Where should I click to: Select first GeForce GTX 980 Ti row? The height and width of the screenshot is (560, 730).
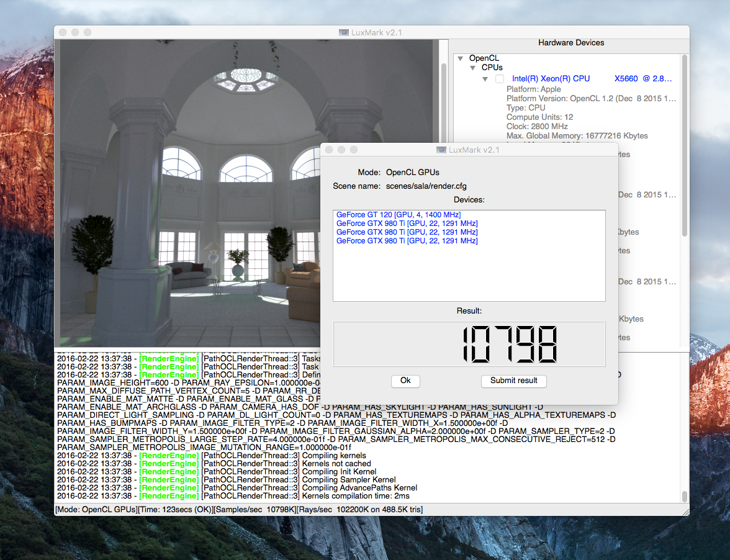[x=407, y=224]
